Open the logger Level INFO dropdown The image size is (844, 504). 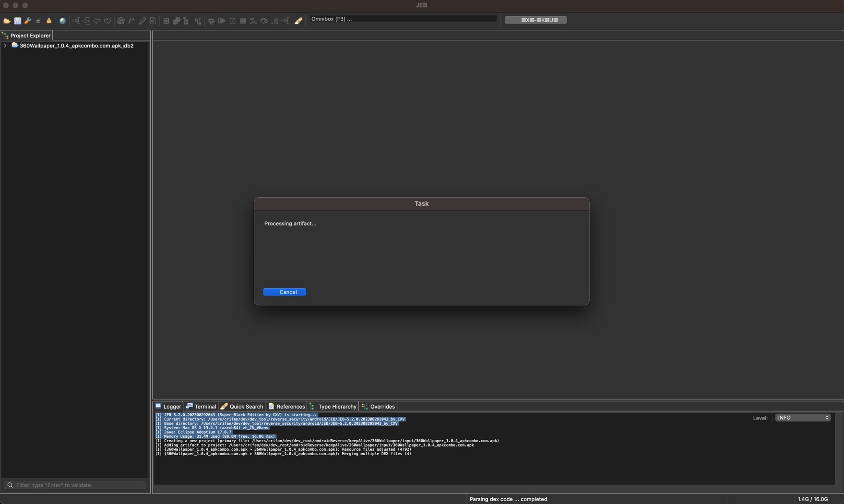coord(803,418)
